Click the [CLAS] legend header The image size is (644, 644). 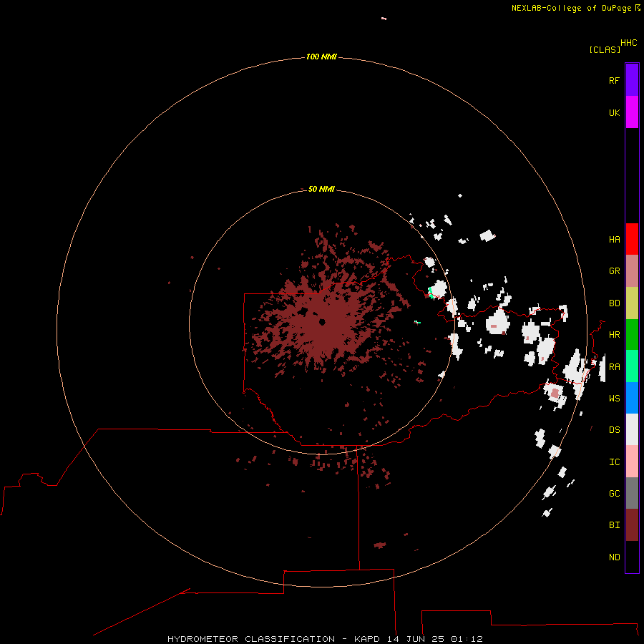click(x=605, y=49)
